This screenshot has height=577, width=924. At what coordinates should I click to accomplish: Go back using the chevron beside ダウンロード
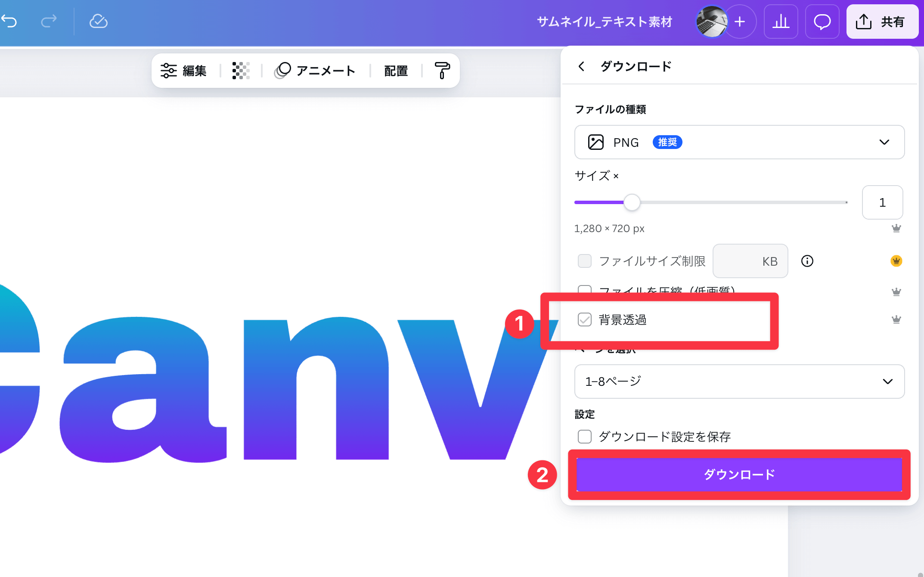(581, 66)
